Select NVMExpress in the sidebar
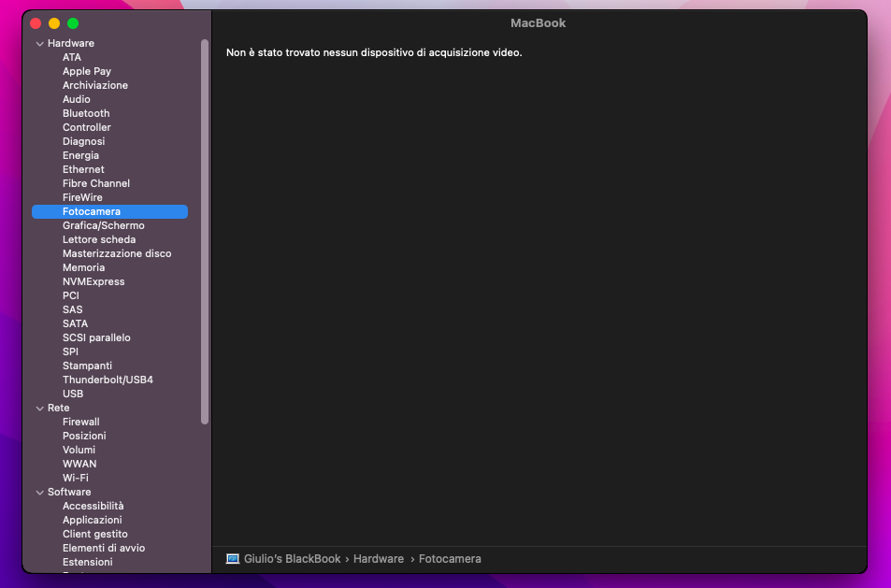Screen dimensions: 891x588 (x=93, y=281)
